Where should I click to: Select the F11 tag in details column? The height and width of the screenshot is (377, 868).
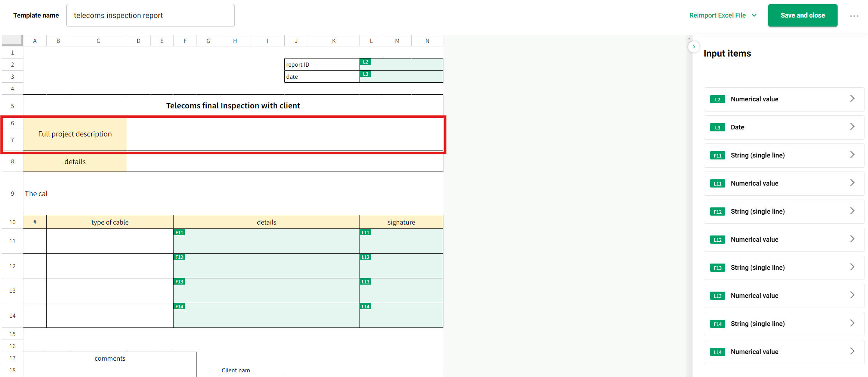tap(179, 232)
